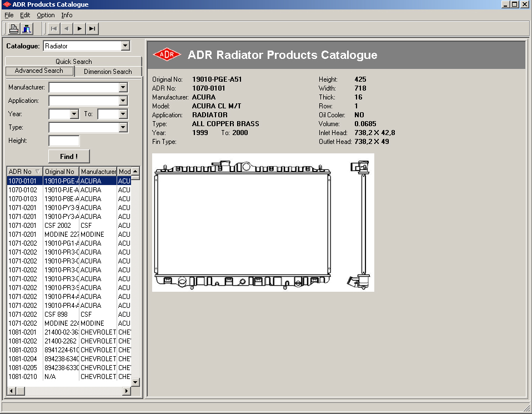Select the row with ADR No 1070-0103
Screen dimensions: 532x414
pos(69,199)
